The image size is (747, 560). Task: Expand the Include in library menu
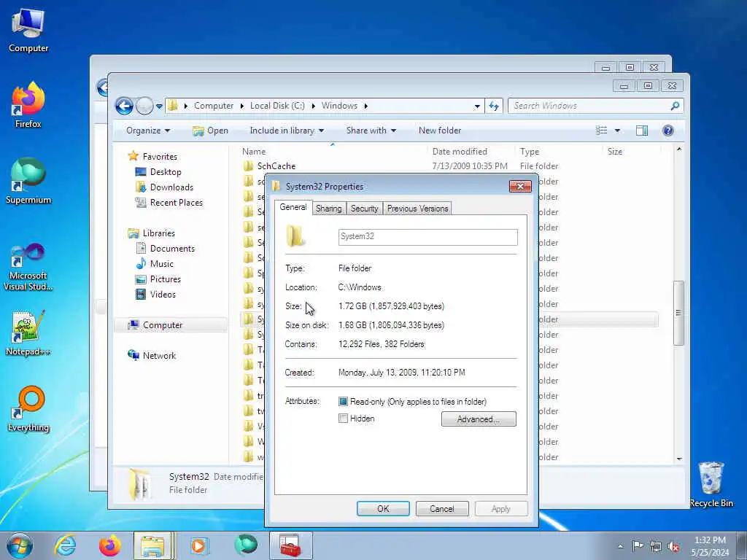287,131
